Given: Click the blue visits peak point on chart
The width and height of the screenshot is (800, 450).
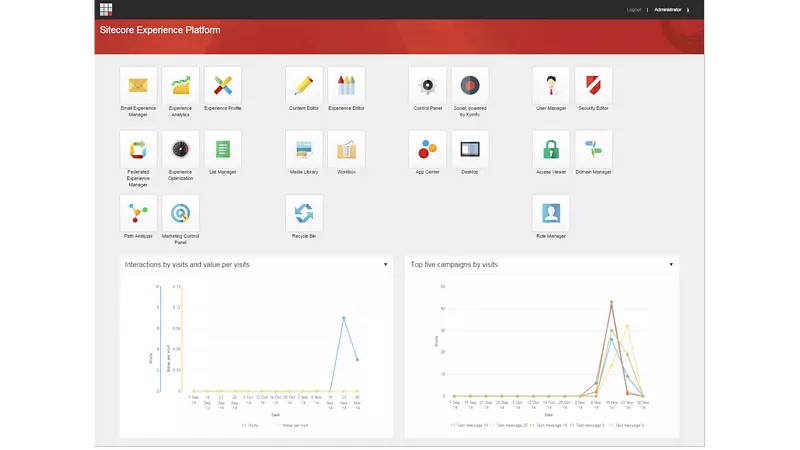Looking at the screenshot, I should (x=343, y=318).
